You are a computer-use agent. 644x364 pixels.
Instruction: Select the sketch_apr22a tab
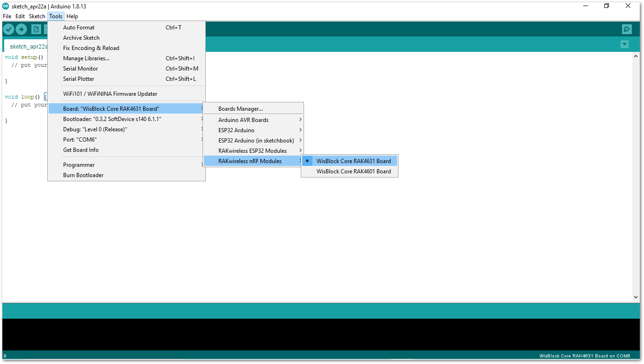[x=26, y=46]
